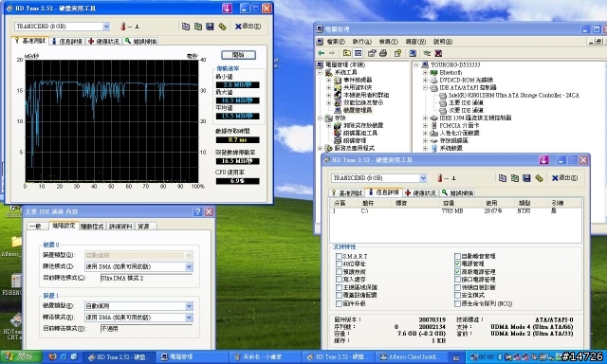Click floppy save icon in HD Tune benchmark window
Image resolution: width=607 pixels, height=364 pixels.
pos(210,27)
